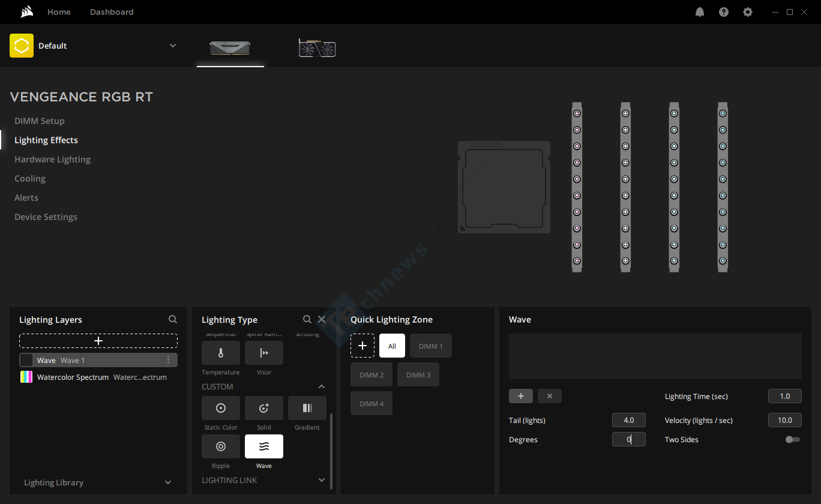Open Hardware Lighting section
Screen dimensions: 821x504
(53, 159)
